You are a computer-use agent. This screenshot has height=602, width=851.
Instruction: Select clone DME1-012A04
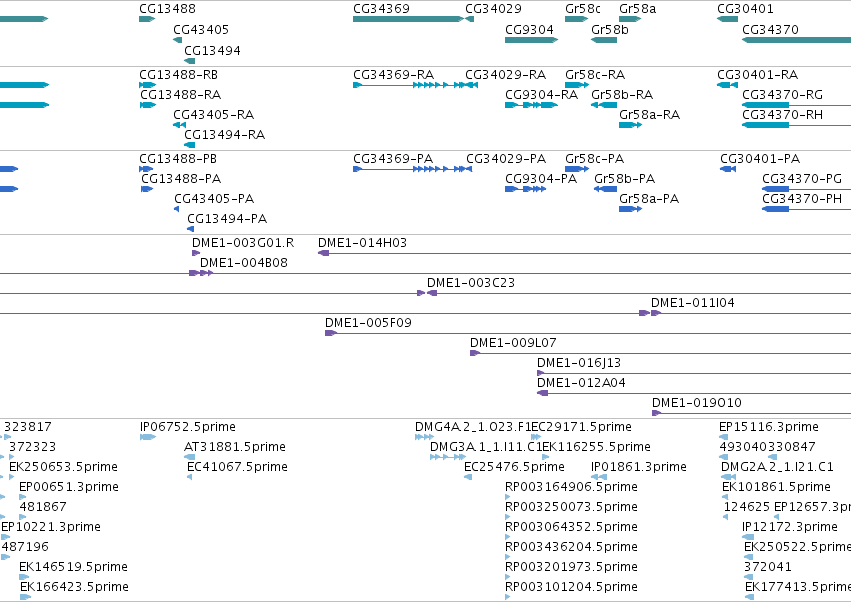(x=581, y=384)
